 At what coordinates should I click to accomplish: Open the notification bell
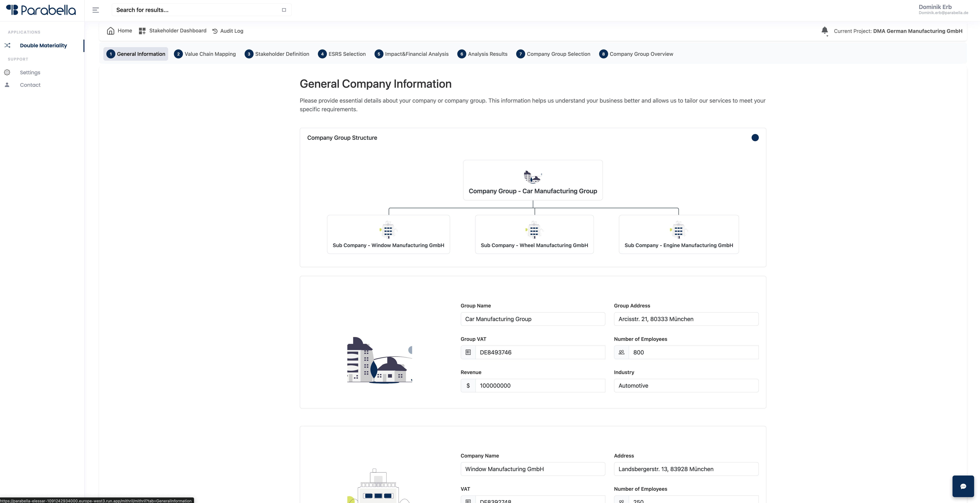pyautogui.click(x=824, y=31)
